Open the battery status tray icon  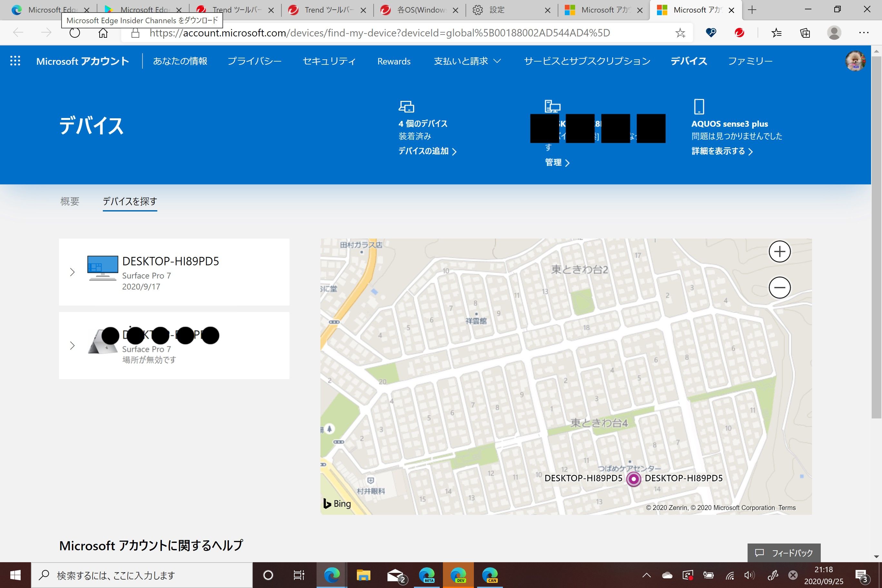(708, 575)
